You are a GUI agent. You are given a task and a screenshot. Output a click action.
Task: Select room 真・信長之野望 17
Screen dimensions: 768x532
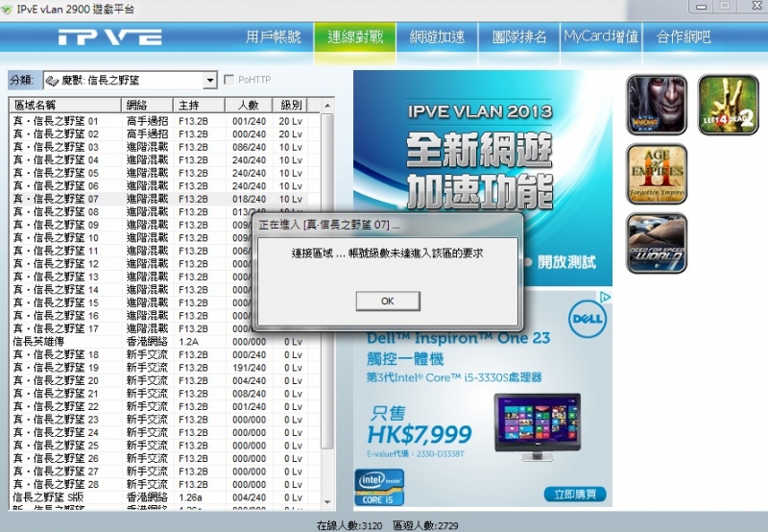tap(164, 328)
